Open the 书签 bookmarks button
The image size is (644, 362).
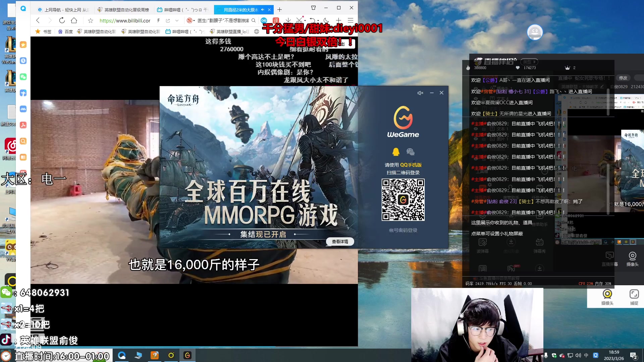point(44,32)
